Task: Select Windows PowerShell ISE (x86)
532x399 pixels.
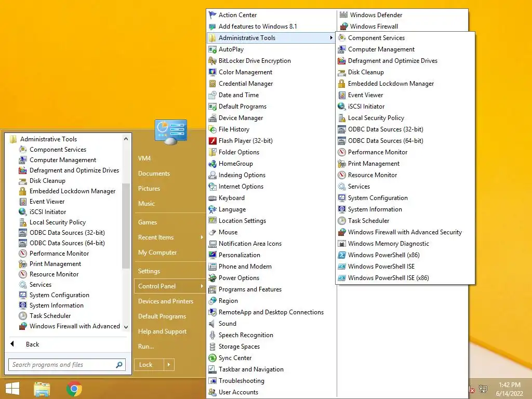Action: [x=389, y=278]
